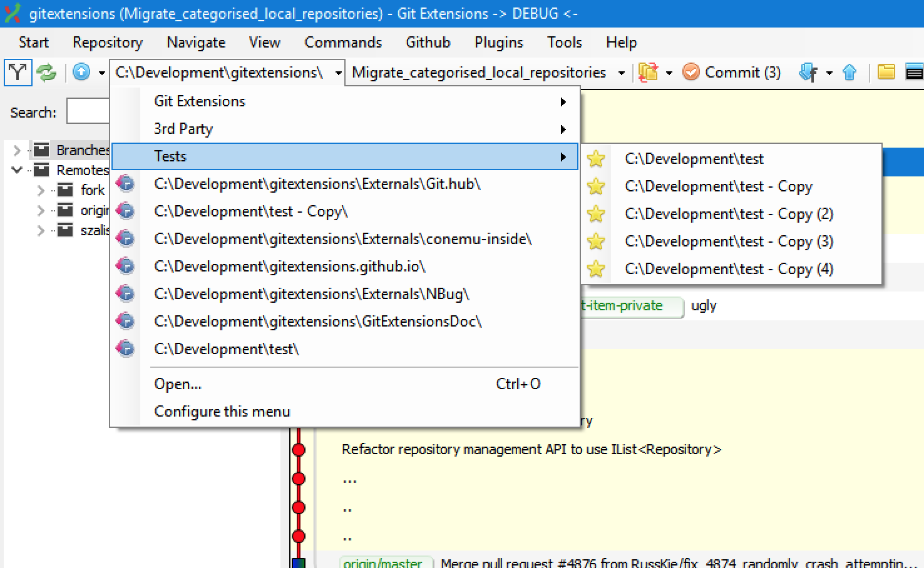Click the star next to C:\Development\test
The image size is (924, 568).
click(x=596, y=159)
